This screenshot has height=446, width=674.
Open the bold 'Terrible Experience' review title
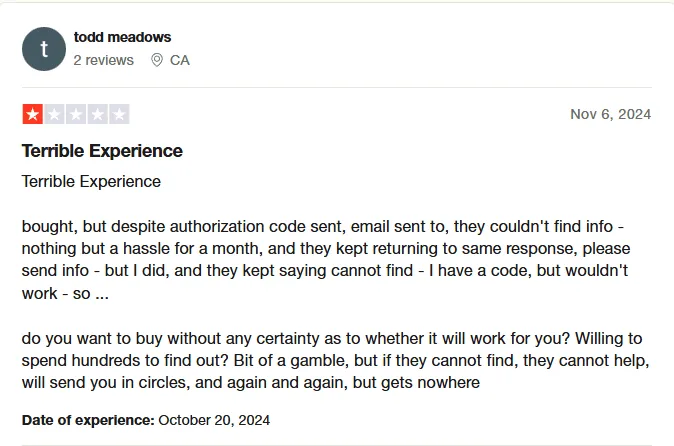[x=102, y=151]
